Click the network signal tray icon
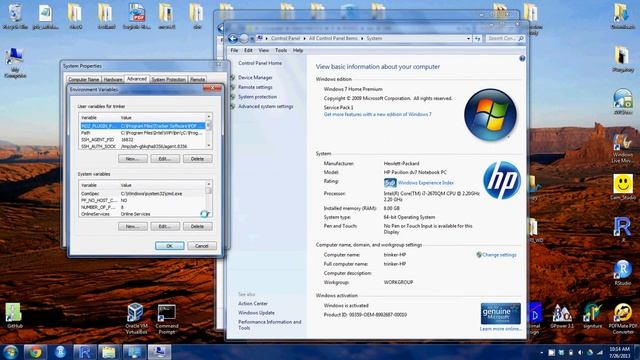640x360 pixels. 600,352
